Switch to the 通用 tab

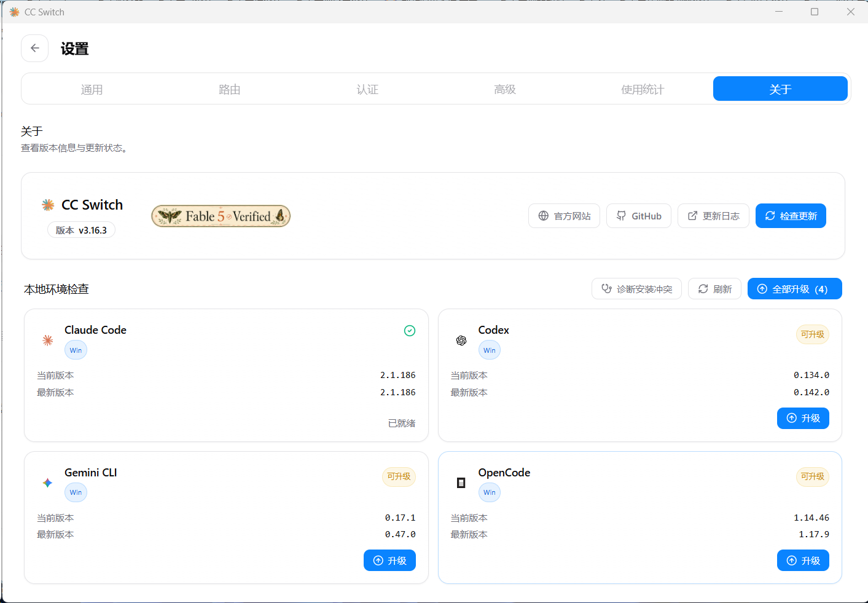pyautogui.click(x=92, y=89)
